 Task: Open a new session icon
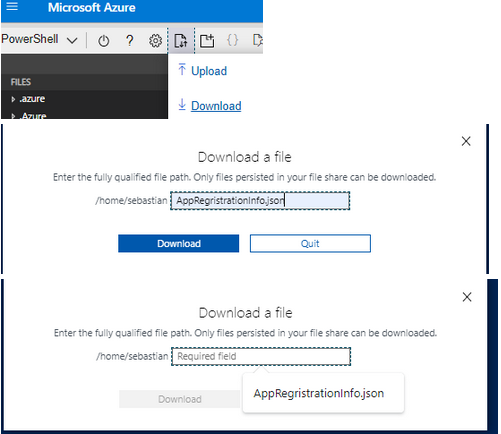point(207,41)
